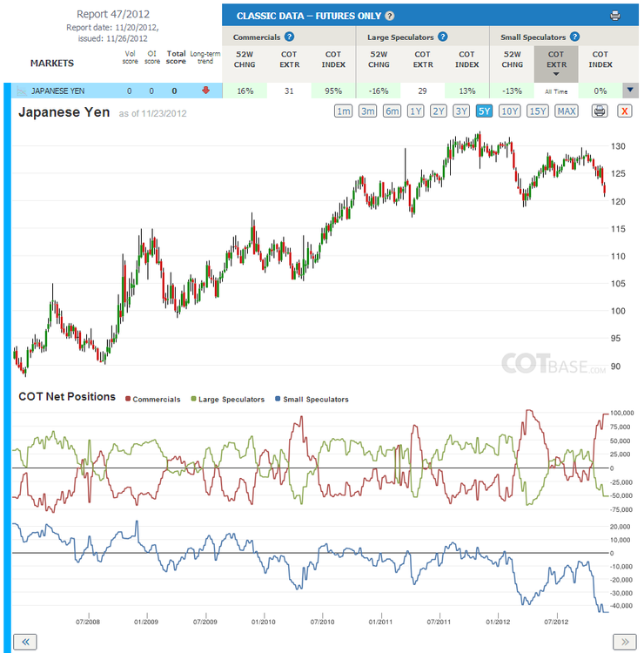
Task: Click the printer icon in Classic Data header
Action: [615, 16]
